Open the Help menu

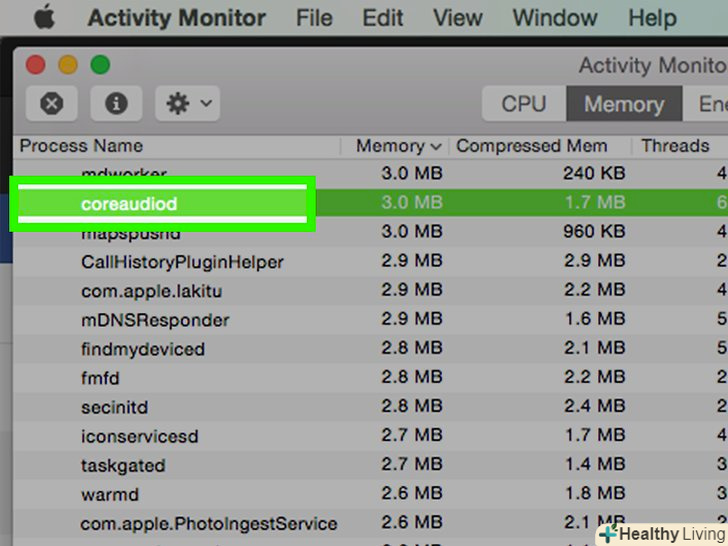[651, 17]
